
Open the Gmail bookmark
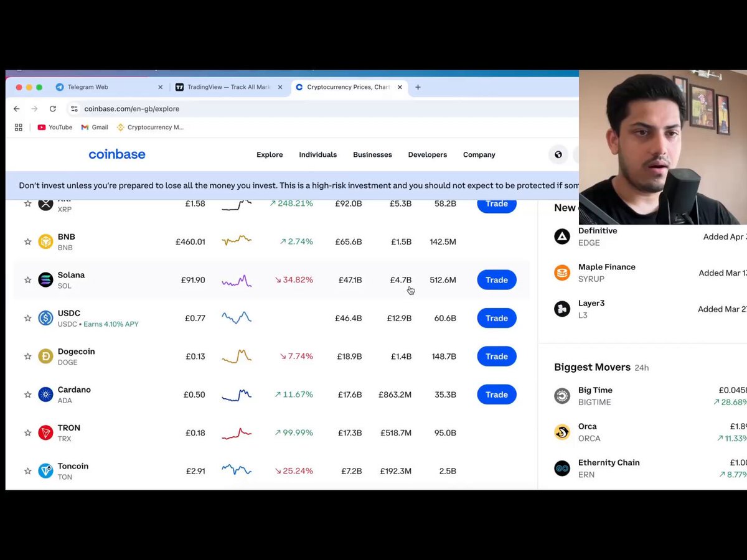(x=95, y=128)
